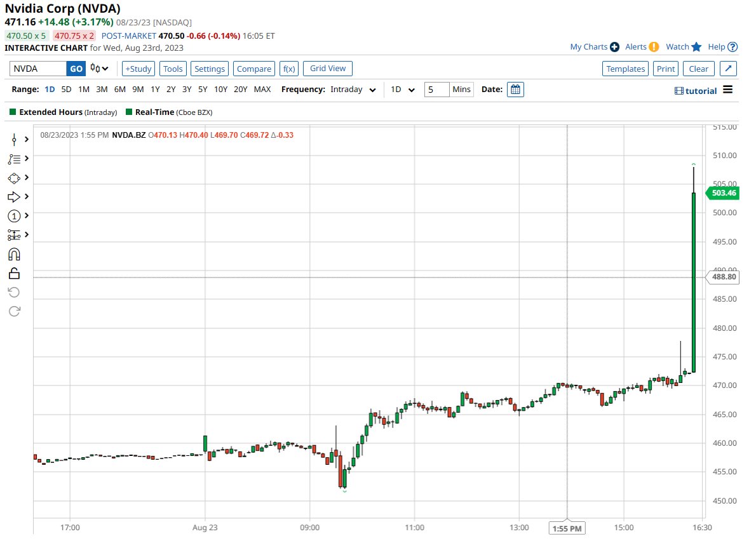Image resolution: width=756 pixels, height=541 pixels.
Task: Click the Clear button
Action: (699, 69)
